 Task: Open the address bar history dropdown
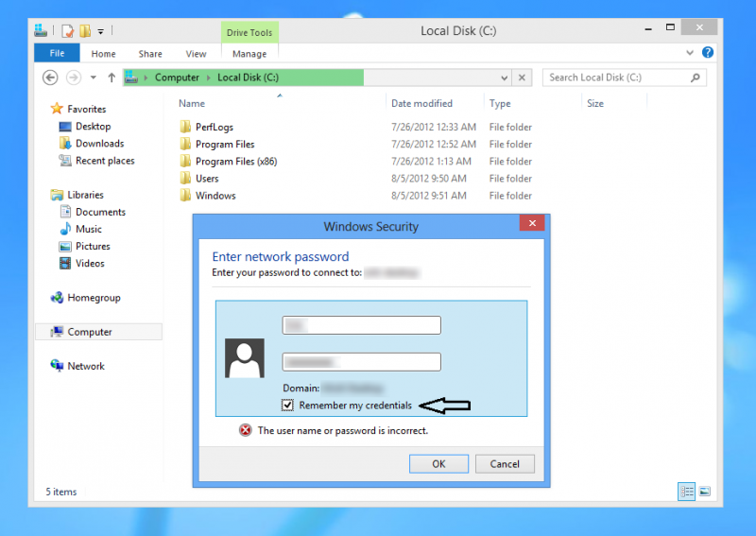pyautogui.click(x=504, y=78)
